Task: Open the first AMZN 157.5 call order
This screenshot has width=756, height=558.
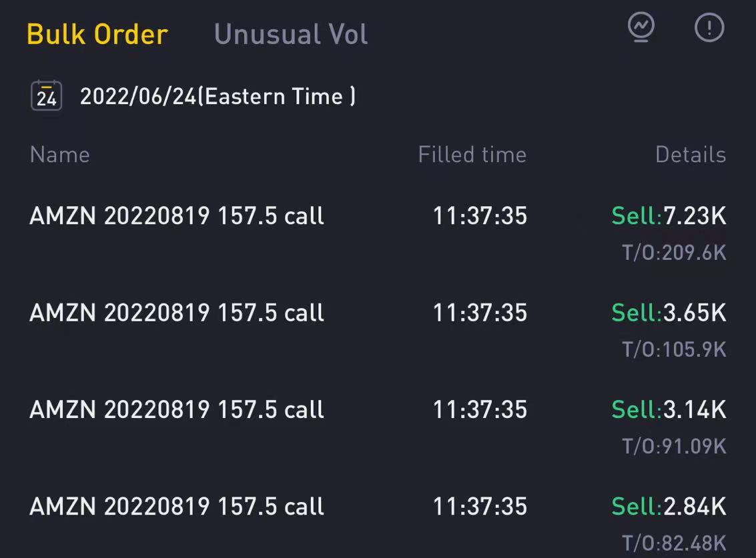Action: point(177,216)
